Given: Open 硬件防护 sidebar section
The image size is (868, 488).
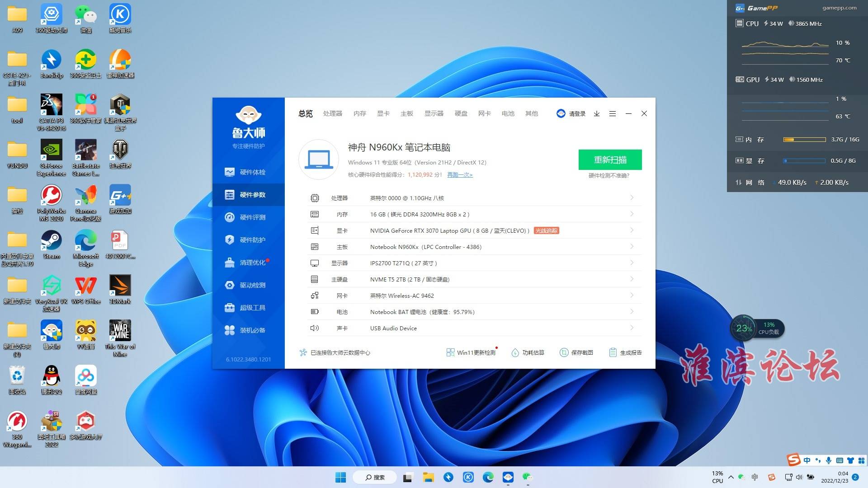Looking at the screenshot, I should [x=248, y=240].
